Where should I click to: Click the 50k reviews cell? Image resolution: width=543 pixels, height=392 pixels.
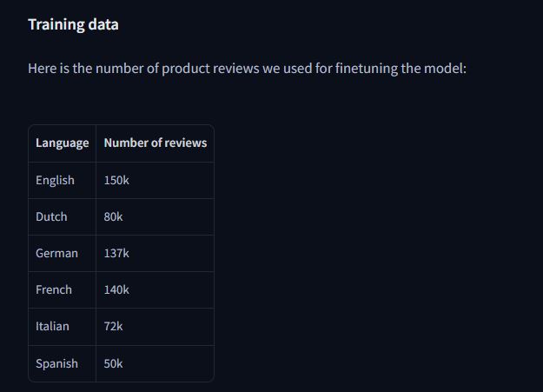(x=156, y=363)
